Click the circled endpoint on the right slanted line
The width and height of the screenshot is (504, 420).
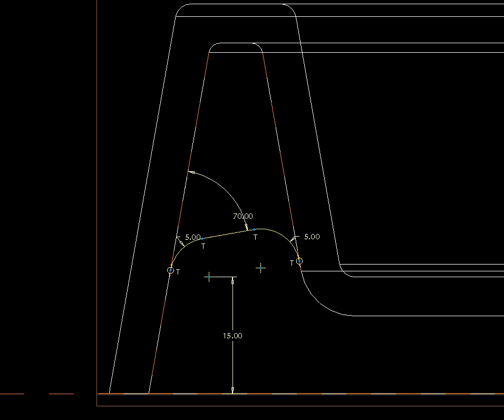299,261
